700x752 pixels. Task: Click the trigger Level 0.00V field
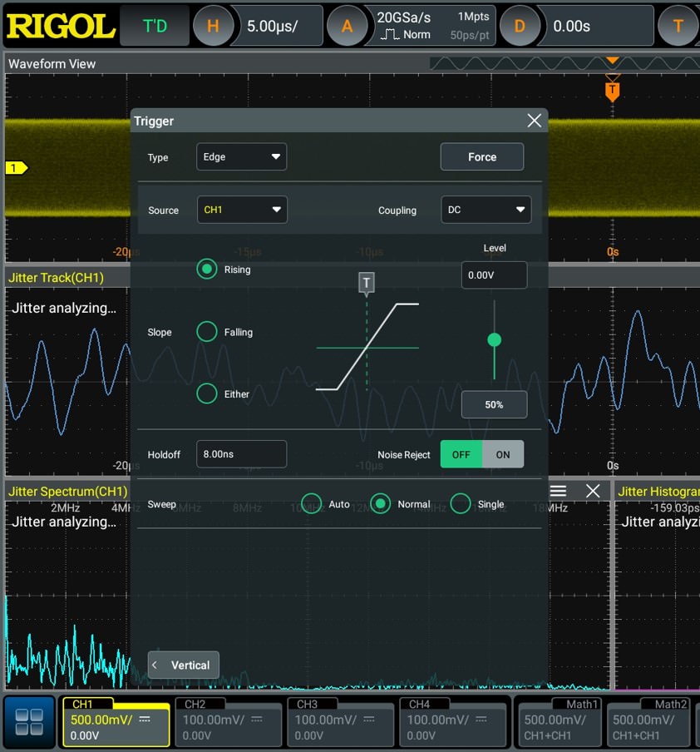pos(494,275)
